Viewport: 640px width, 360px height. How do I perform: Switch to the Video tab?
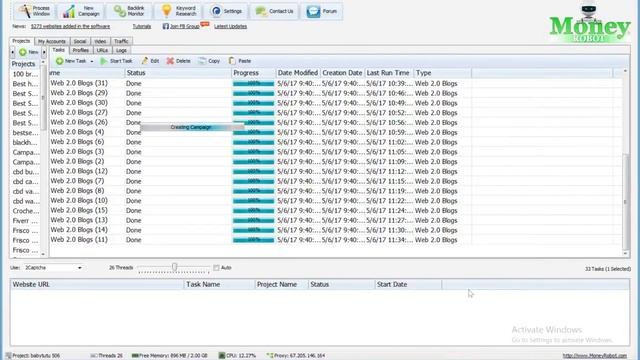pyautogui.click(x=100, y=41)
